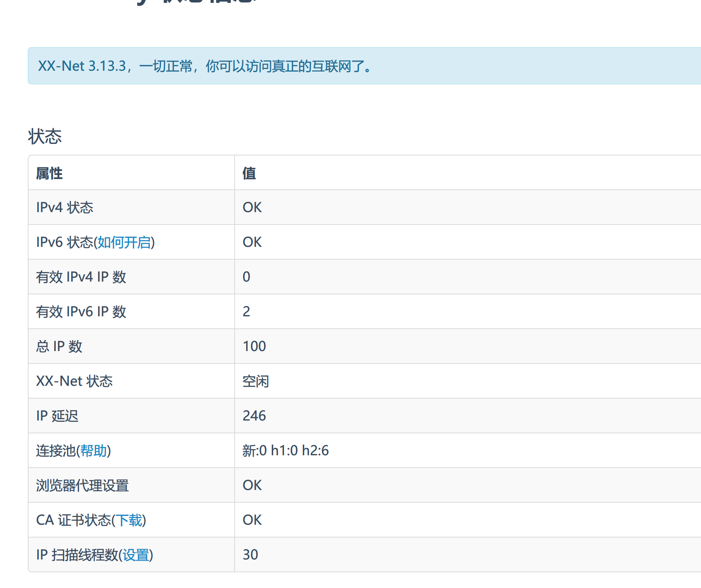Click the 属性 table header cell
Screen dimensions: 701x588
[x=49, y=173]
